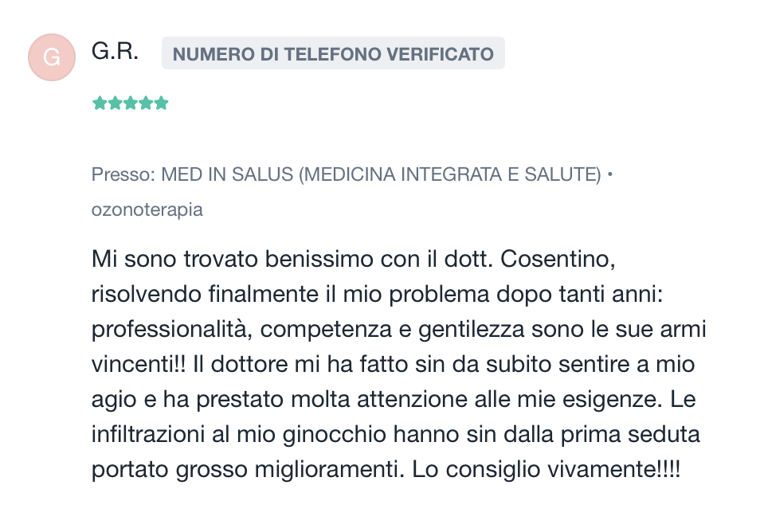
Task: Click the word professionalità in the review
Action: pos(172,330)
